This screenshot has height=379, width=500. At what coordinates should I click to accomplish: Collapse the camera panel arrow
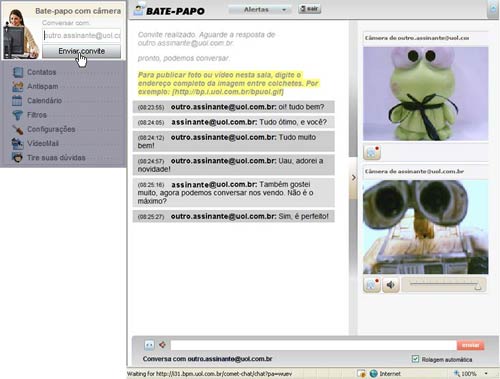pos(353,178)
